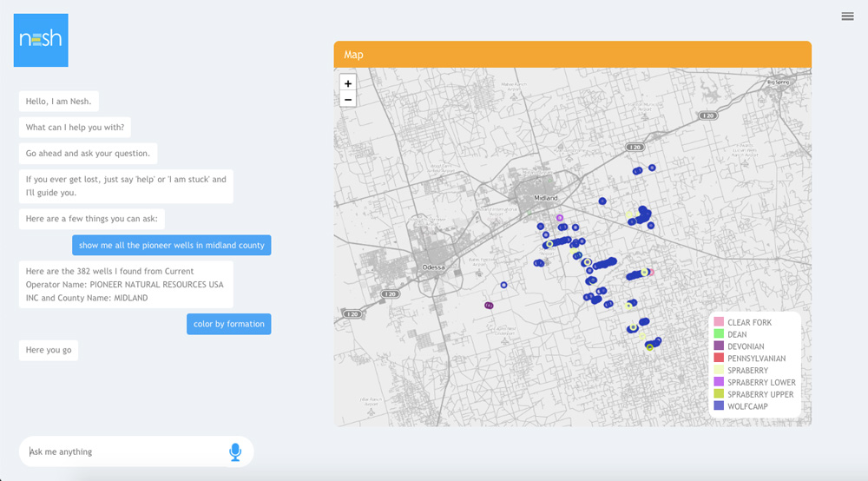Select the WOLFCAMP blue legend swatch

pos(719,405)
